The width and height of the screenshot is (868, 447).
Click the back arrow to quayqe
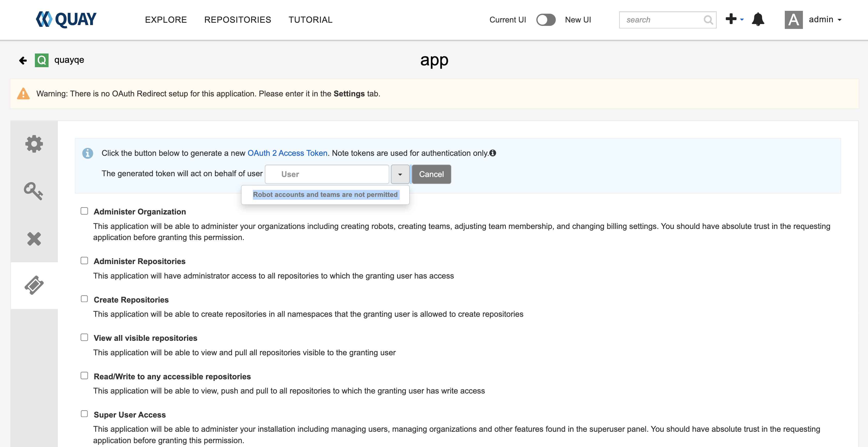click(x=22, y=60)
